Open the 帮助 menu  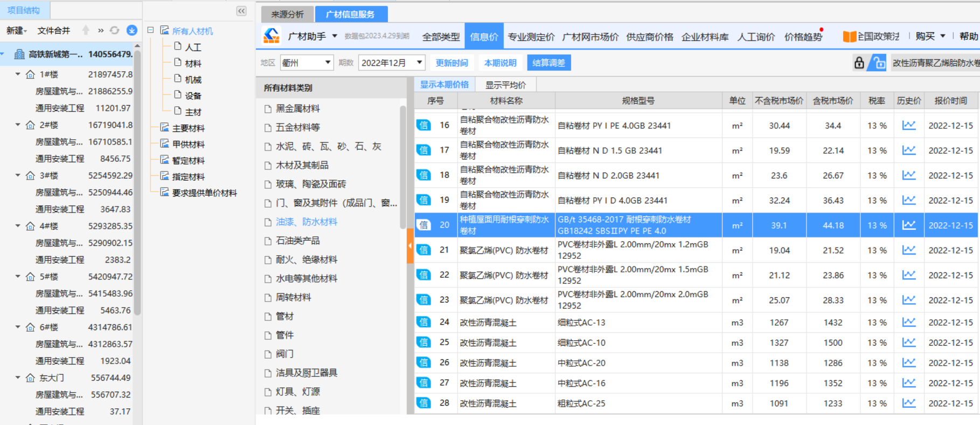(968, 36)
